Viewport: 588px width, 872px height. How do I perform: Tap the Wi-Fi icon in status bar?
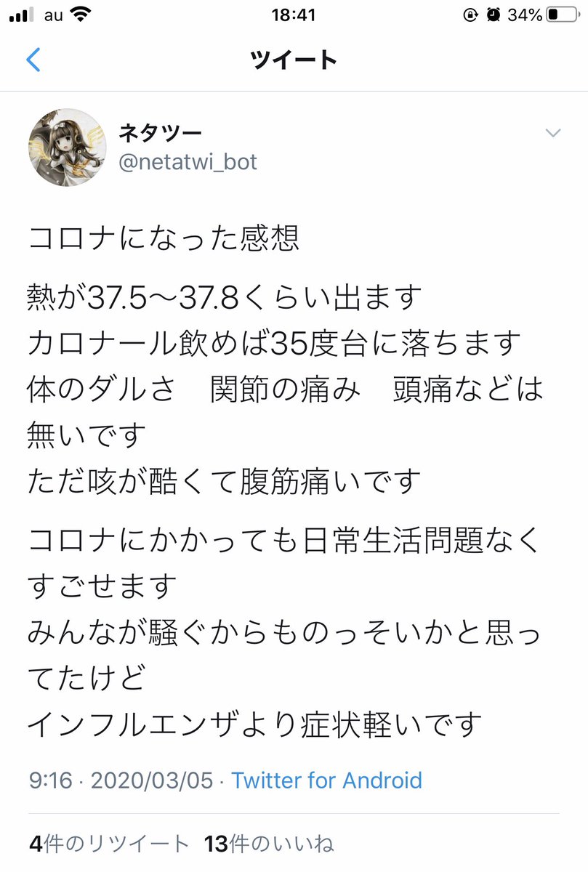click(x=82, y=15)
